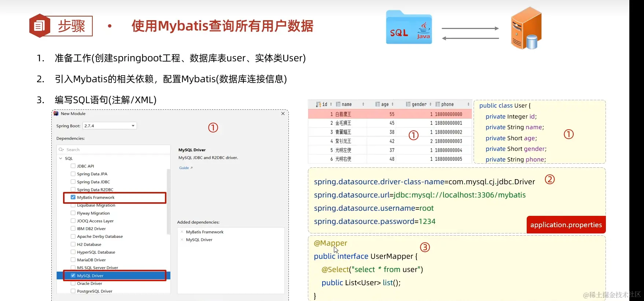Check the JOOQ Access Layer checkbox
644x301 pixels.
(x=73, y=221)
